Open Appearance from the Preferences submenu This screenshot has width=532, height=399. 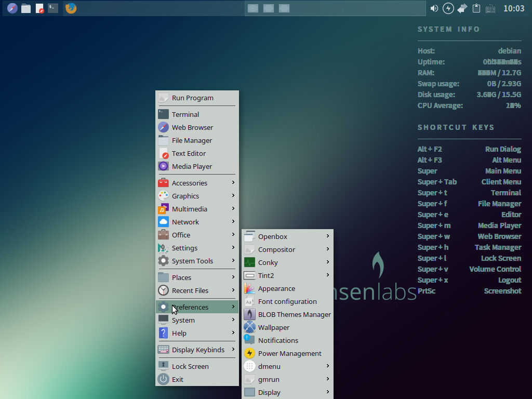click(x=287, y=288)
